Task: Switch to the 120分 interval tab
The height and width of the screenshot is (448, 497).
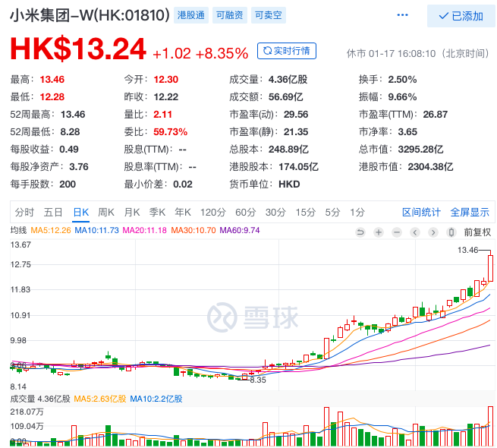Action: click(213, 212)
